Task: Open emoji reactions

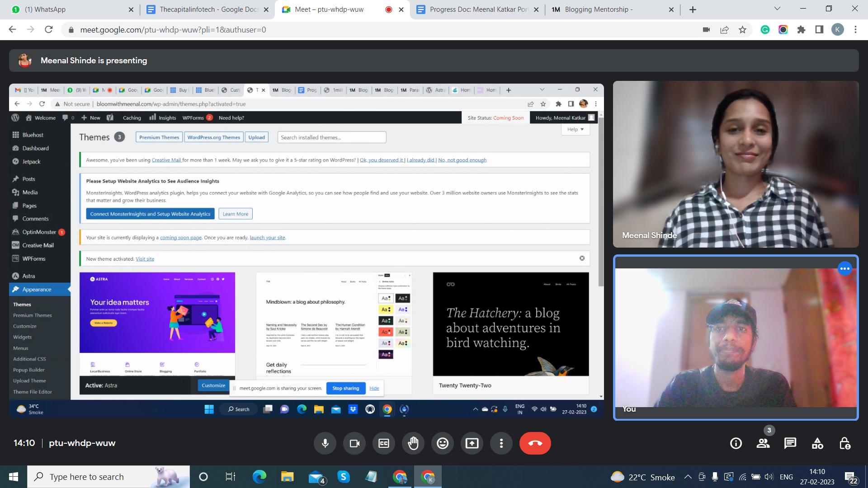Action: click(443, 443)
